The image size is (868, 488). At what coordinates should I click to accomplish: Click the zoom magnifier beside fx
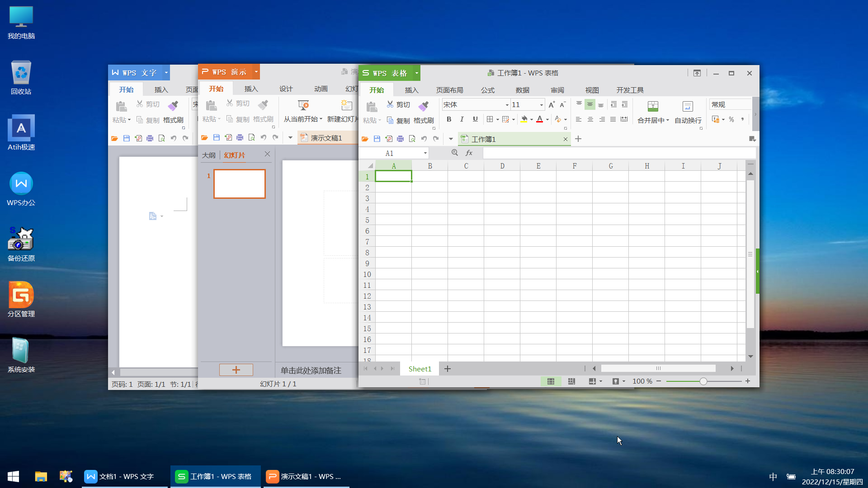coord(455,153)
